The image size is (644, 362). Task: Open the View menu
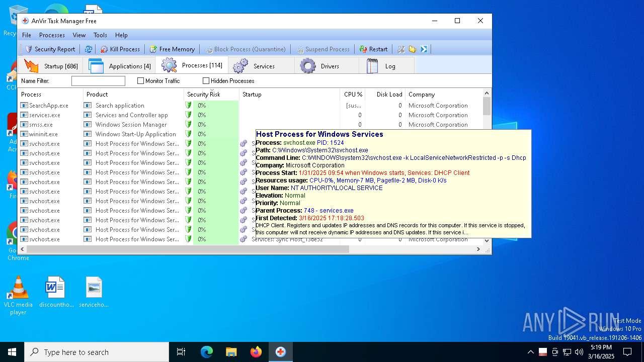click(x=79, y=35)
